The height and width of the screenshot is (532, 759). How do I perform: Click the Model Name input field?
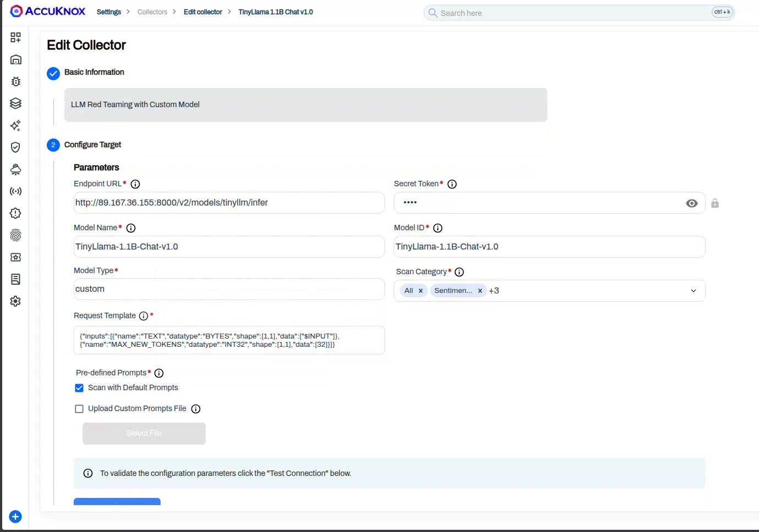[229, 247]
